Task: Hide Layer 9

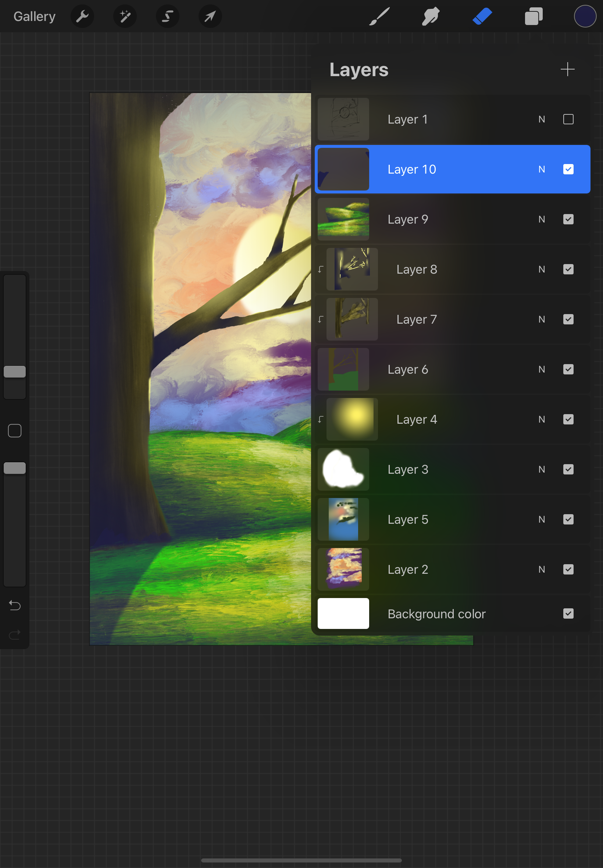Action: click(568, 219)
